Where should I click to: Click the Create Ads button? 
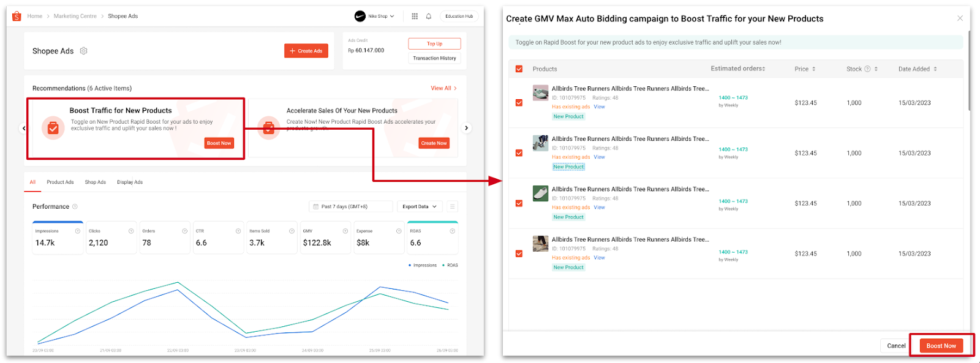[x=306, y=51]
